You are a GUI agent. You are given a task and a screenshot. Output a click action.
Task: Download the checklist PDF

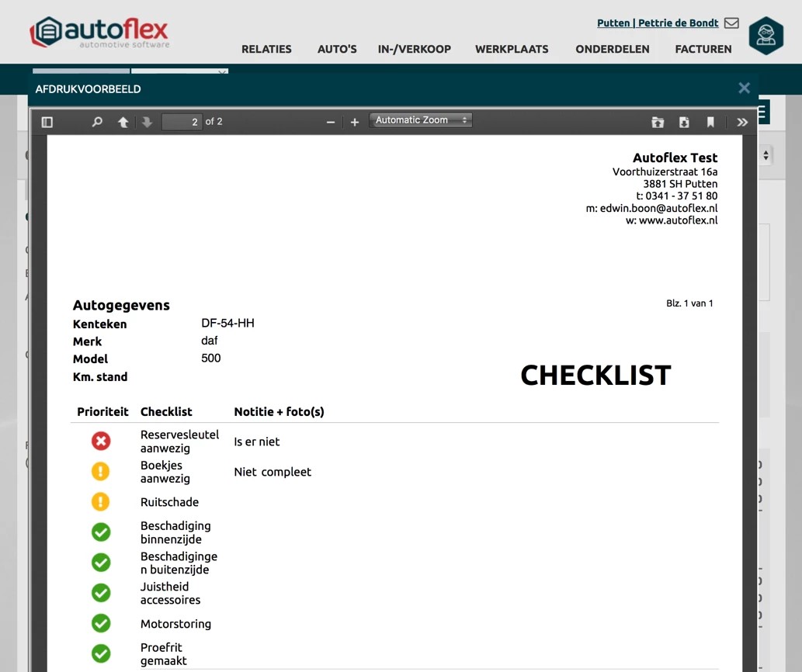click(684, 122)
